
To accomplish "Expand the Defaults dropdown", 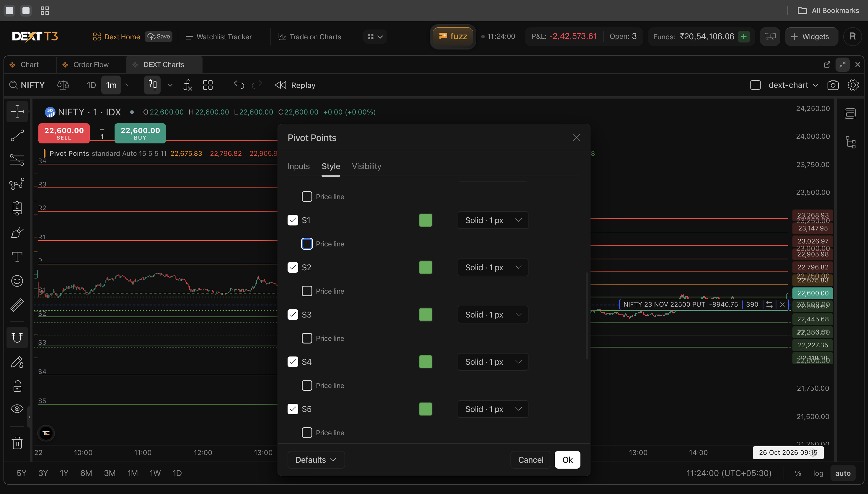I will point(316,460).
